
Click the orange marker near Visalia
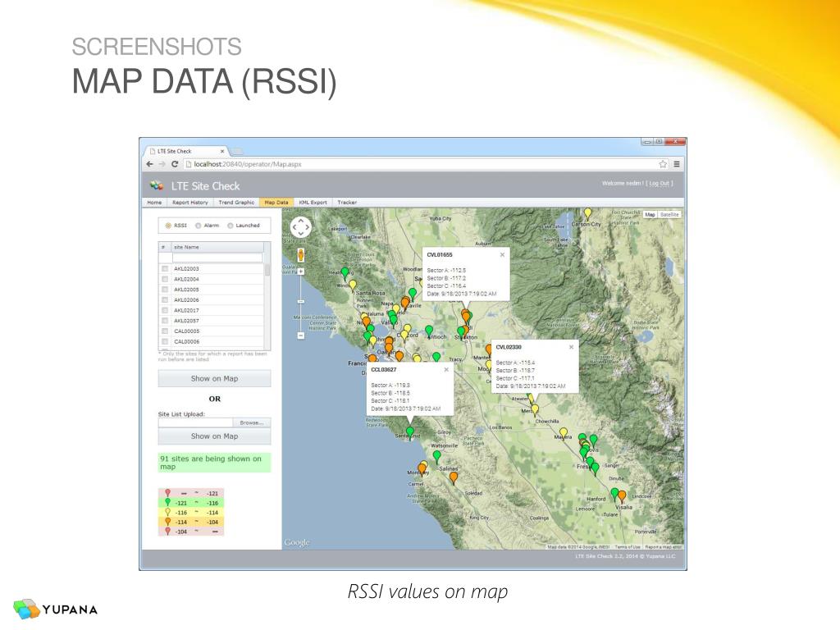(622, 495)
